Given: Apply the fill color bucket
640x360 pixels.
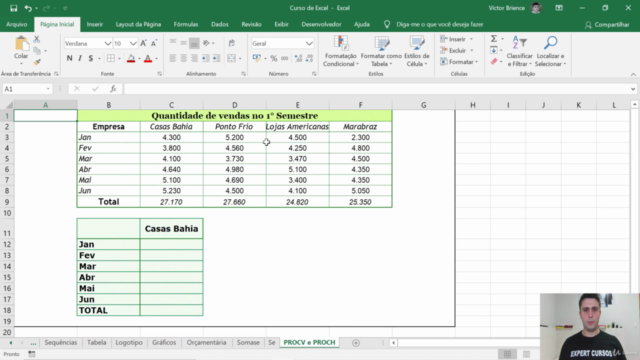Looking at the screenshot, I should point(131,58).
